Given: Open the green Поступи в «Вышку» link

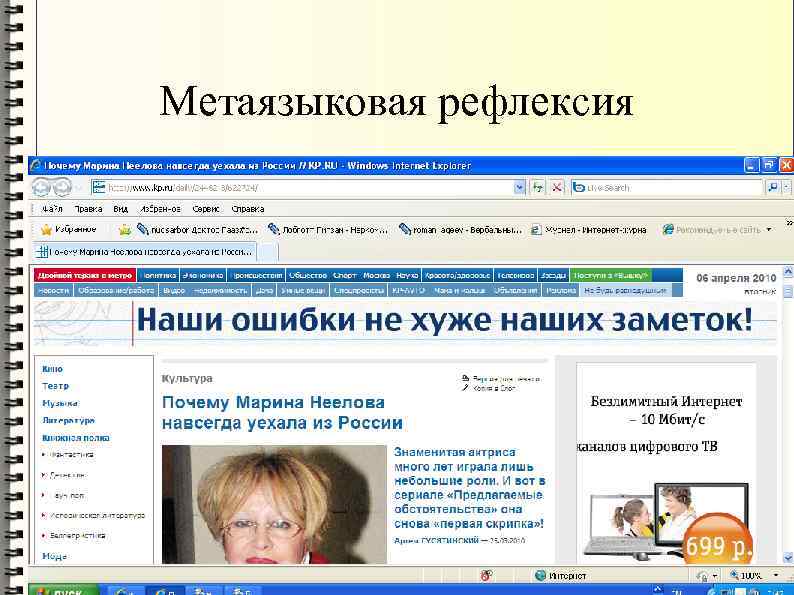Looking at the screenshot, I should (x=611, y=275).
